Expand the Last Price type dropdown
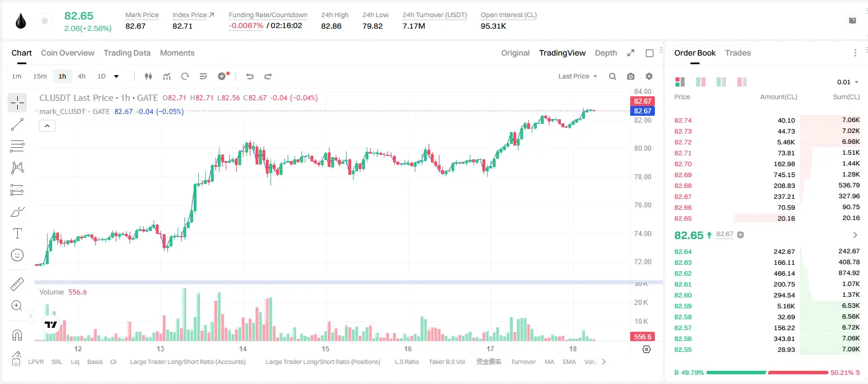Image resolution: width=868 pixels, height=384 pixels. point(578,76)
